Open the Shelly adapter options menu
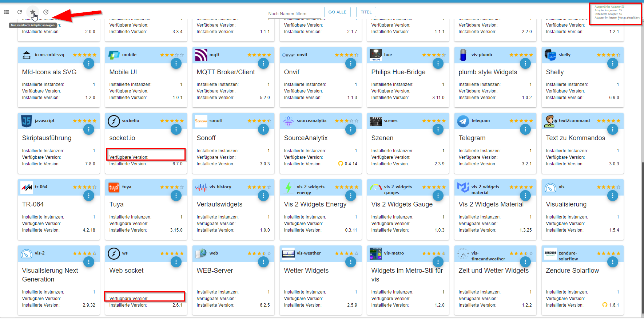 (x=613, y=63)
